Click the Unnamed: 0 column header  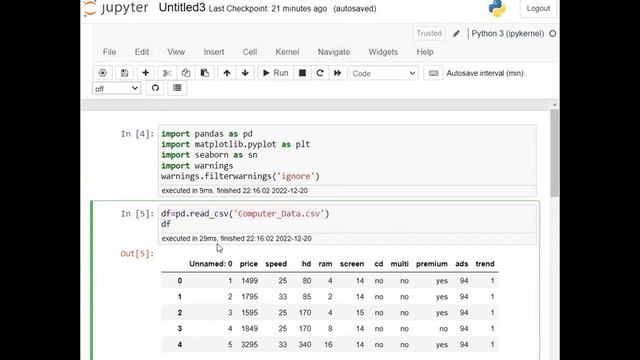(211, 264)
